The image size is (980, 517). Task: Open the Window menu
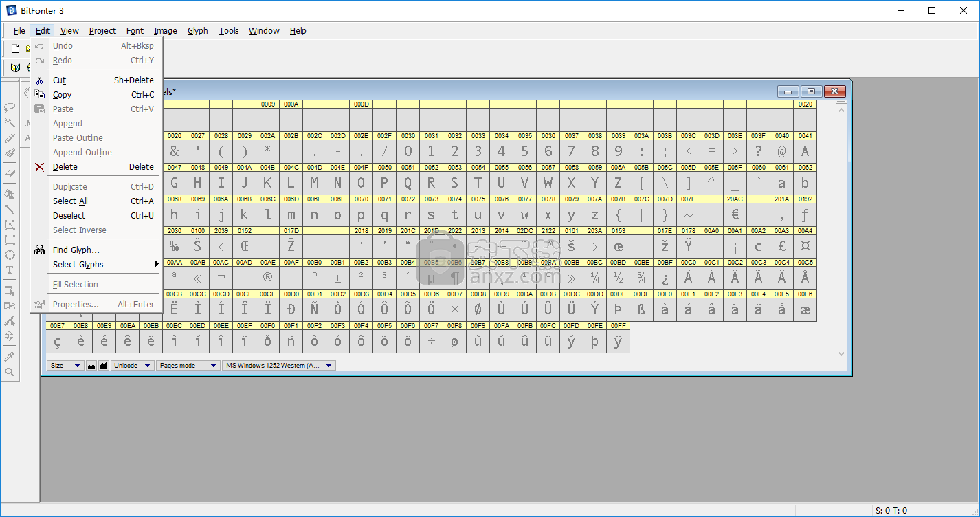click(264, 30)
